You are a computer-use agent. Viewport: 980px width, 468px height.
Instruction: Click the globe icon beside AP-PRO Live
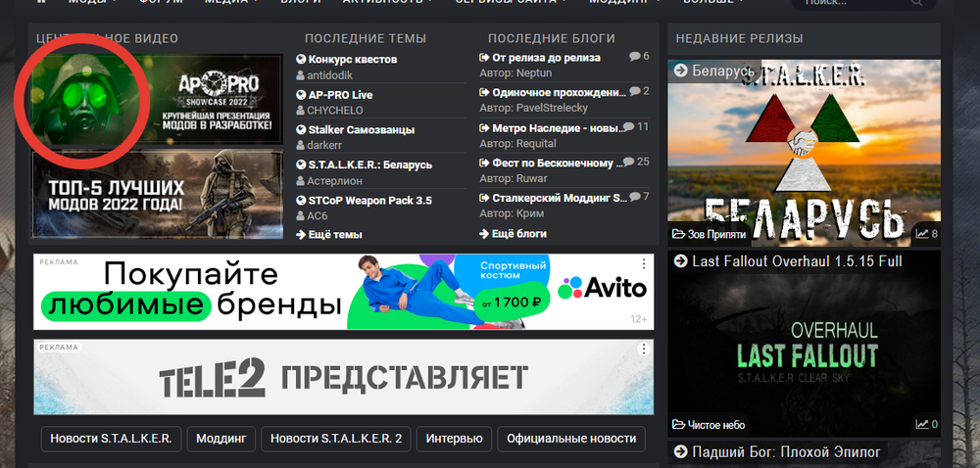[301, 95]
